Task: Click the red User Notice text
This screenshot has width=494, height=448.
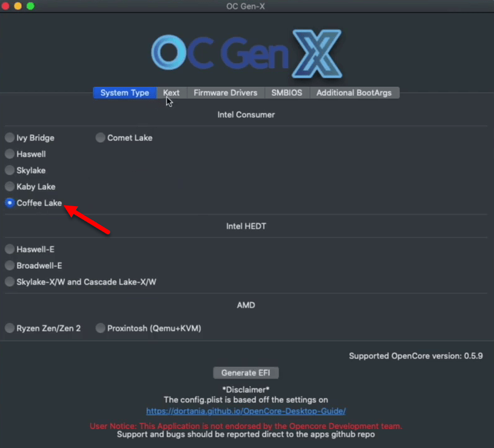Action: click(245, 426)
